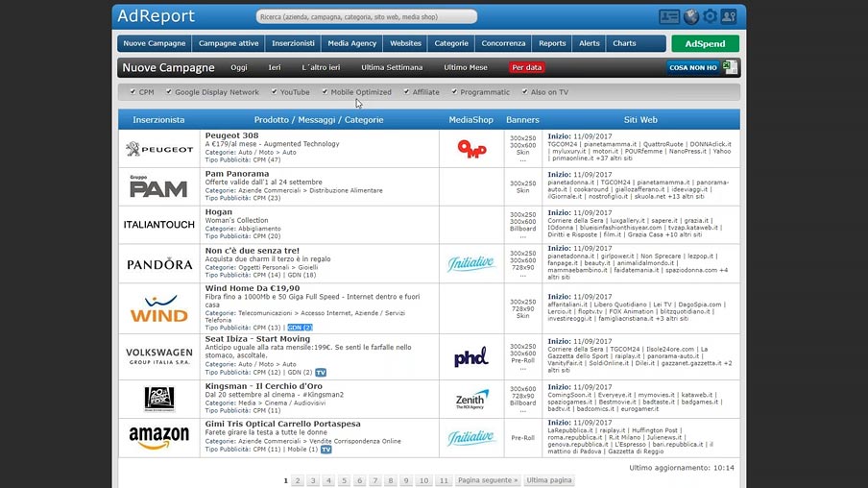Screen dimensions: 868x488
Task: Toggle the Google Display Network checkbox
Action: click(169, 92)
